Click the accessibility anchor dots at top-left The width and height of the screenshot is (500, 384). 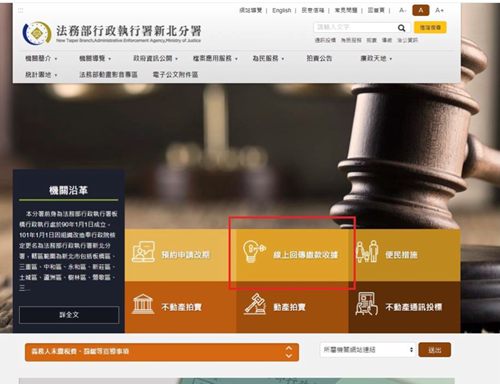[x=20, y=11]
